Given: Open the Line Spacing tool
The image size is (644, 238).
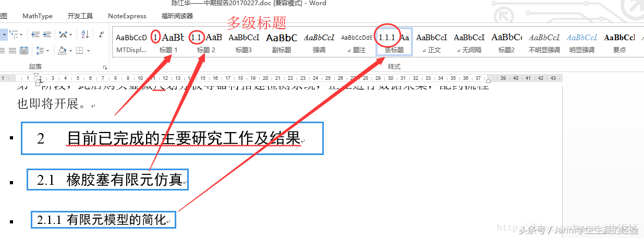Looking at the screenshot, I should tap(40, 50).
